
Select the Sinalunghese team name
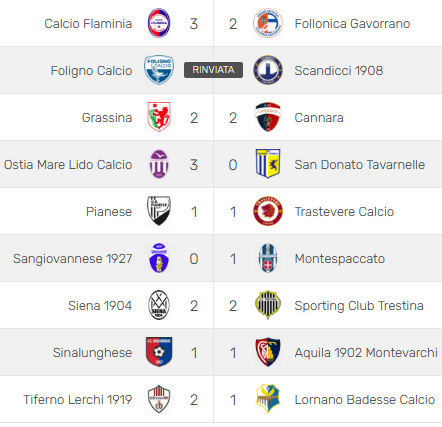92,353
